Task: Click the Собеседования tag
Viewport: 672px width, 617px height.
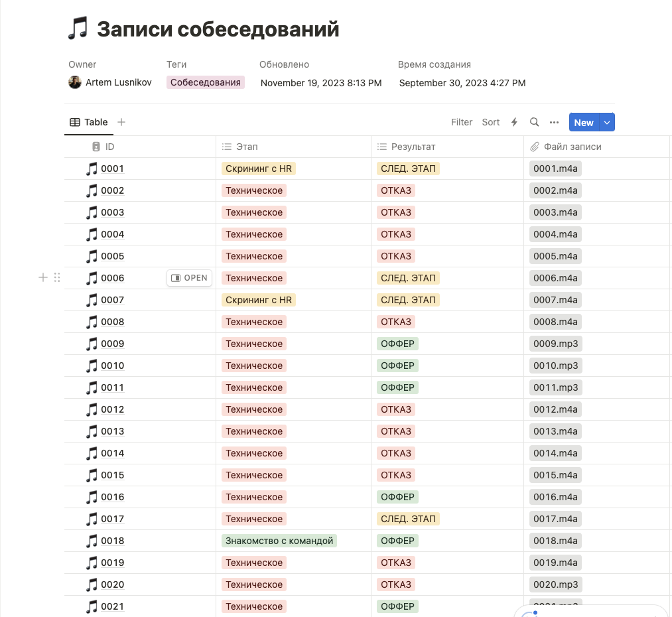Action: tap(206, 82)
